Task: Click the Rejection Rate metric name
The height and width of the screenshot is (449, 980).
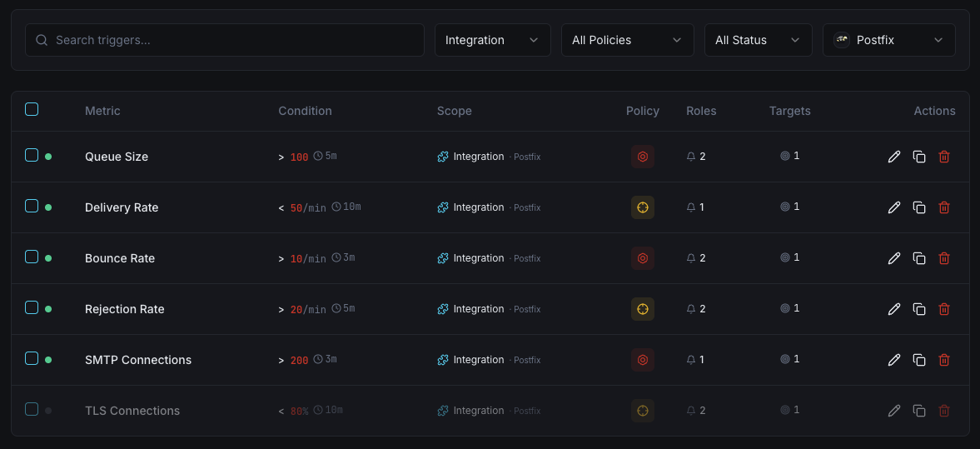Action: pos(125,309)
